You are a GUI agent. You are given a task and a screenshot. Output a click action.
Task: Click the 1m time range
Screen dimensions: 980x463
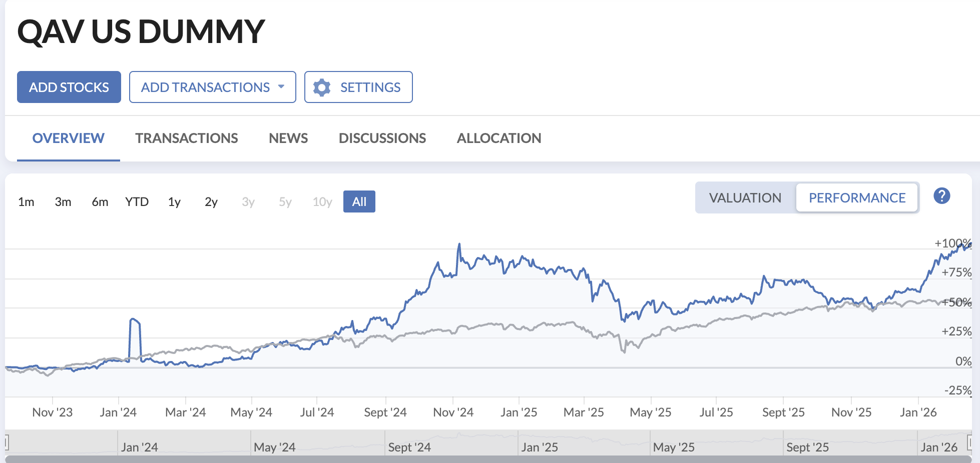[x=27, y=201]
